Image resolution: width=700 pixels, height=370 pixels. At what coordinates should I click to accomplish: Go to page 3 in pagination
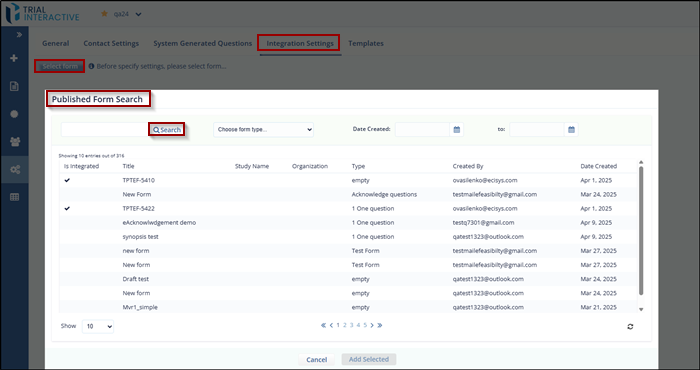click(x=351, y=325)
